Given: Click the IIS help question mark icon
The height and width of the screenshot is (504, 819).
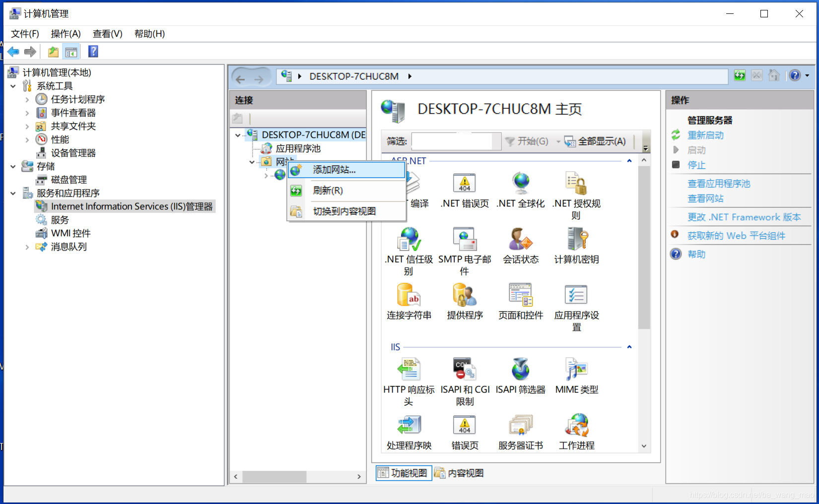Looking at the screenshot, I should point(795,75).
